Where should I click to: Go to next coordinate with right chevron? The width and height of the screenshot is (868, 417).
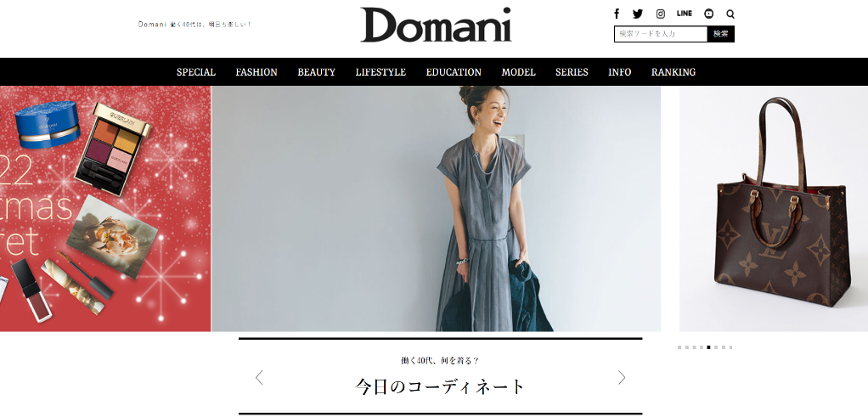point(622,378)
